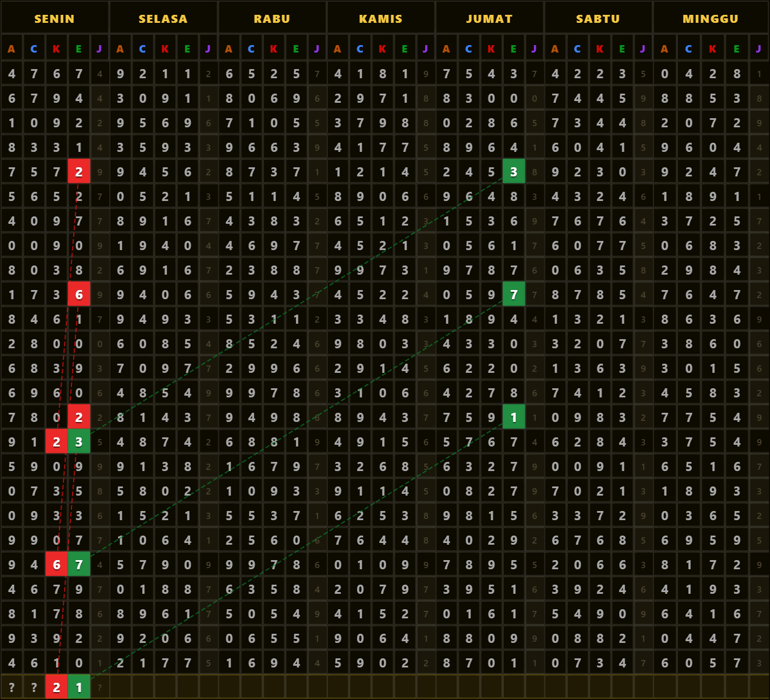Click red highlighted 2 in Senin row 7 8 0
Image resolution: width=770 pixels, height=700 pixels.
(x=79, y=417)
